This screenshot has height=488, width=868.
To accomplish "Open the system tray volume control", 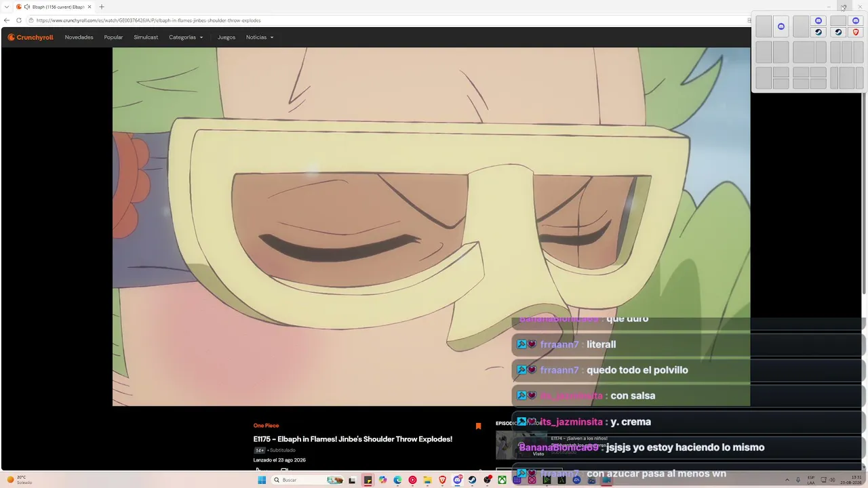I will click(x=832, y=480).
